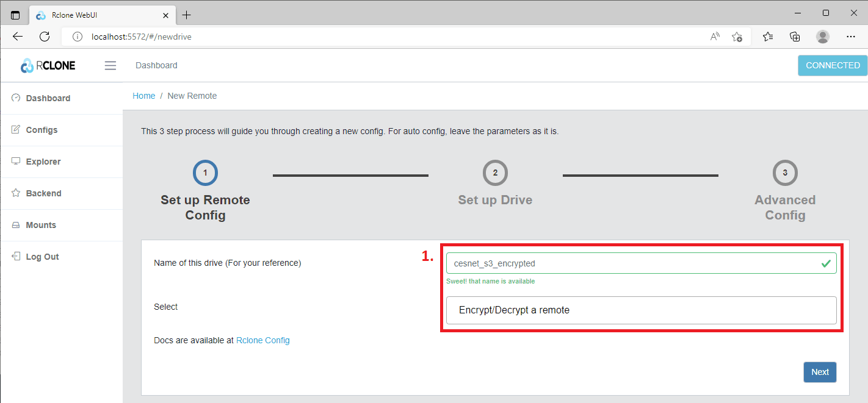The height and width of the screenshot is (403, 868).
Task: Click the Next button
Action: [x=819, y=372]
